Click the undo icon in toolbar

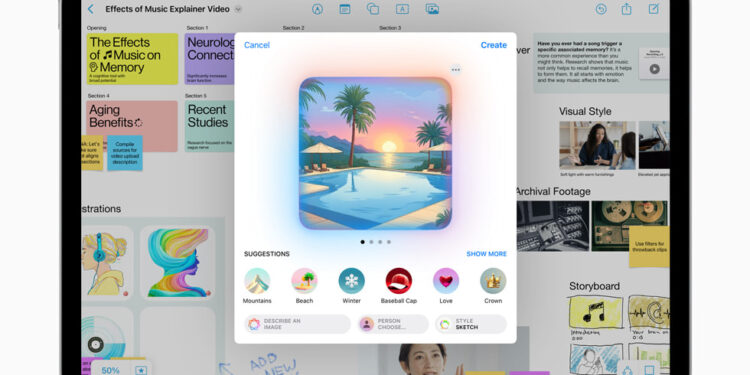coord(601,9)
